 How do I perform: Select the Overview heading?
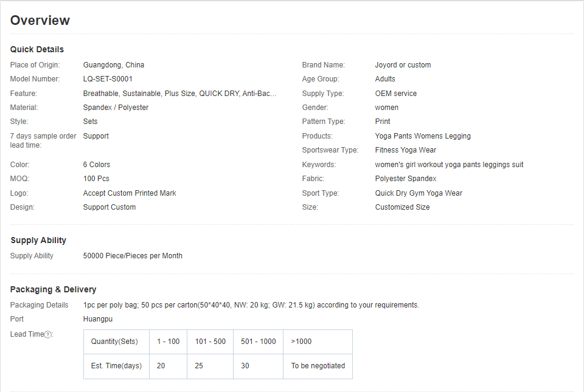pos(40,21)
